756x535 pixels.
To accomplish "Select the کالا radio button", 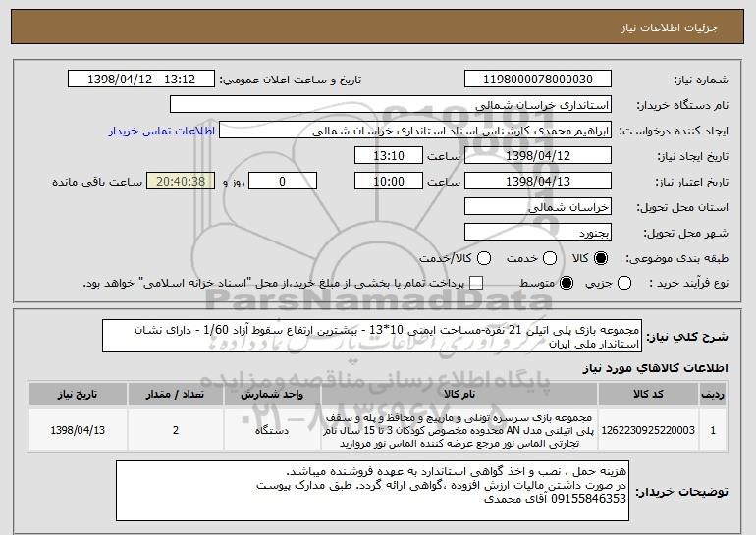I will [x=601, y=258].
